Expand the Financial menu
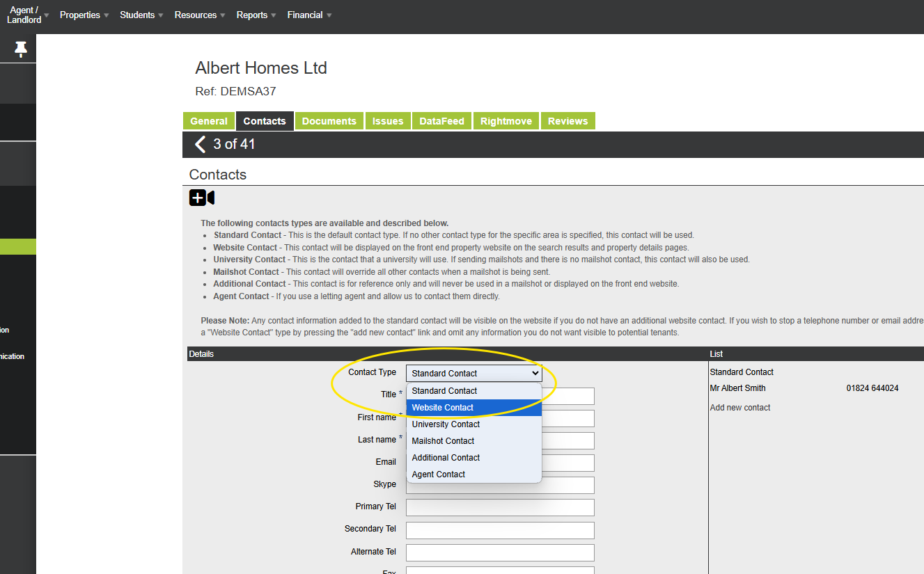The height and width of the screenshot is (574, 924). click(308, 15)
